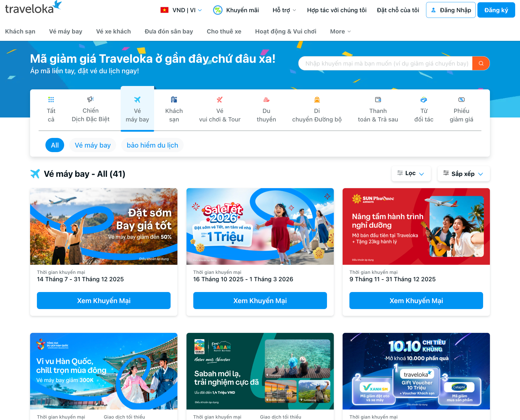Click the Di chuyển Đường bộ train icon
Viewport: 520px width, 420px height.
point(317,100)
